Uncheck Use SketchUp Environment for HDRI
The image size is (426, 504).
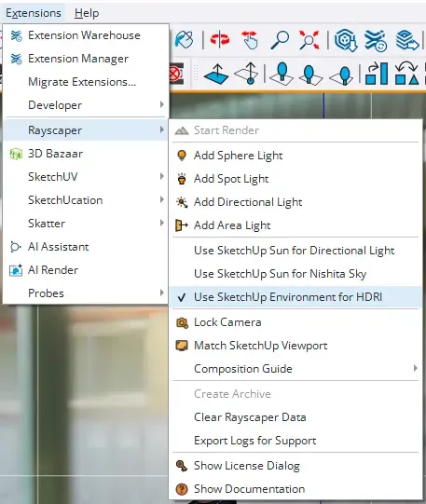295,297
